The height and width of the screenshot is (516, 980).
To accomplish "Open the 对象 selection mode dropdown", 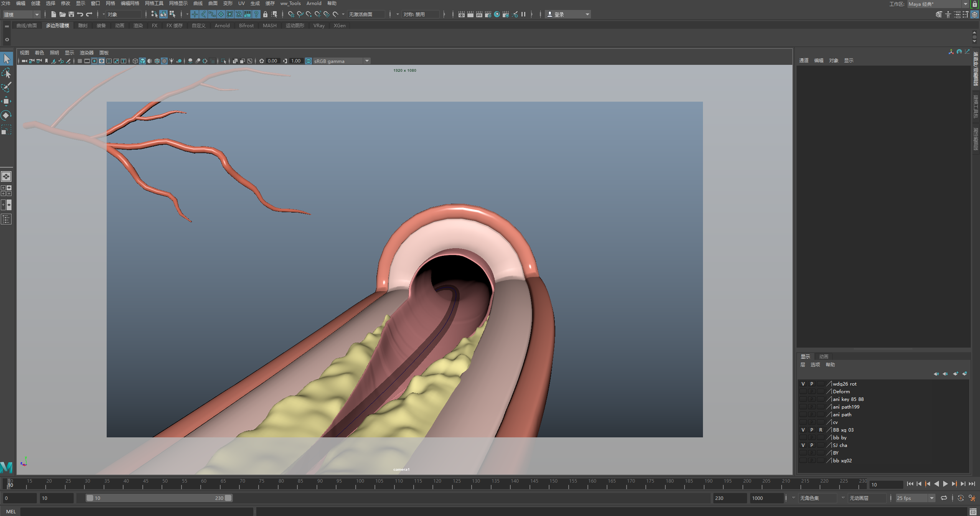I will pyautogui.click(x=124, y=14).
